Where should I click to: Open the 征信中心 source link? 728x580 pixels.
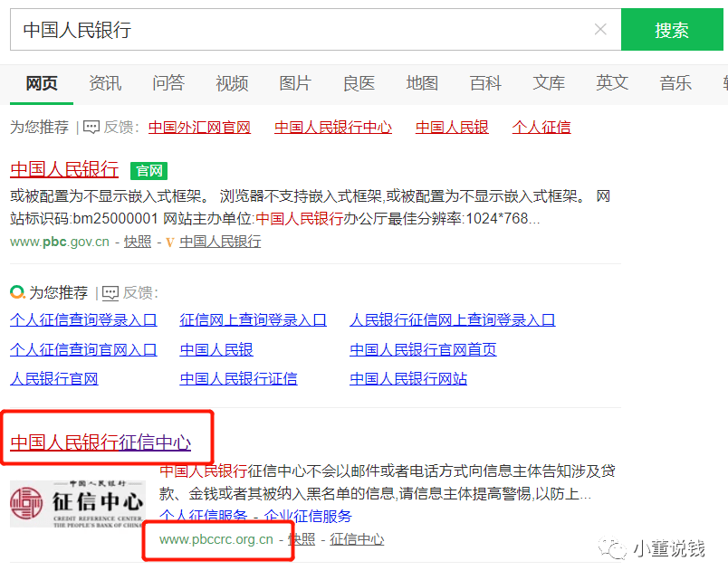pyautogui.click(x=357, y=539)
